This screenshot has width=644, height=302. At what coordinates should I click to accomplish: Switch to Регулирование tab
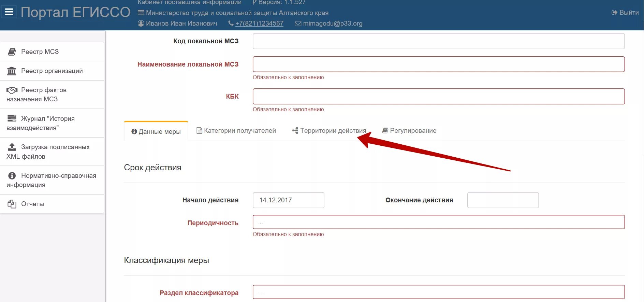click(409, 130)
